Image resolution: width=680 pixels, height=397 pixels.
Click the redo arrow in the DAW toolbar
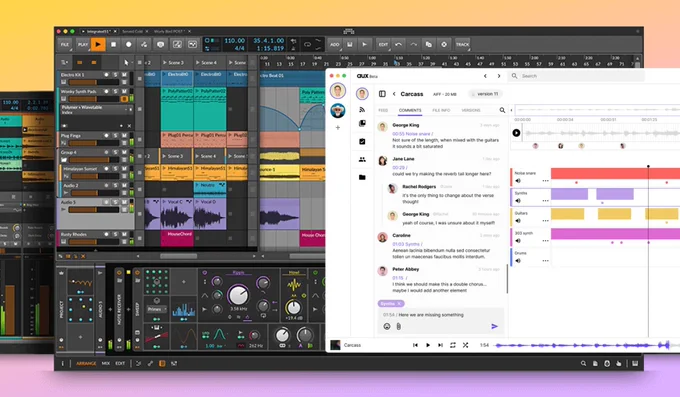[413, 44]
